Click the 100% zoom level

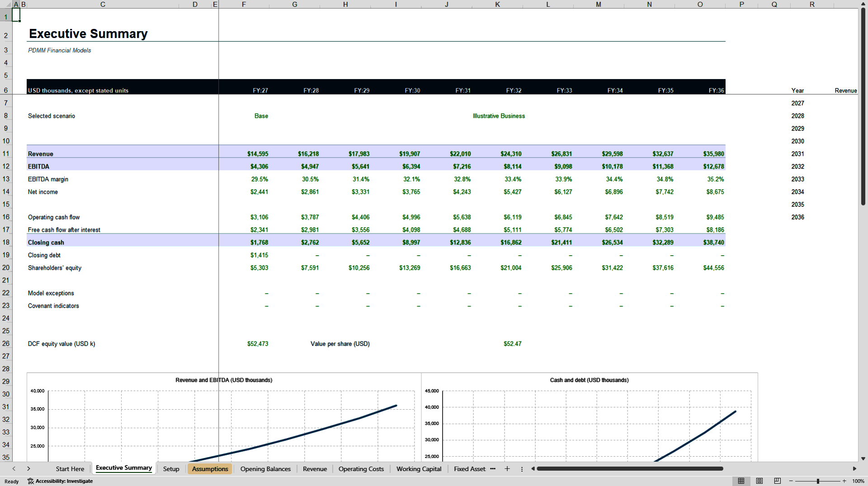(x=858, y=481)
